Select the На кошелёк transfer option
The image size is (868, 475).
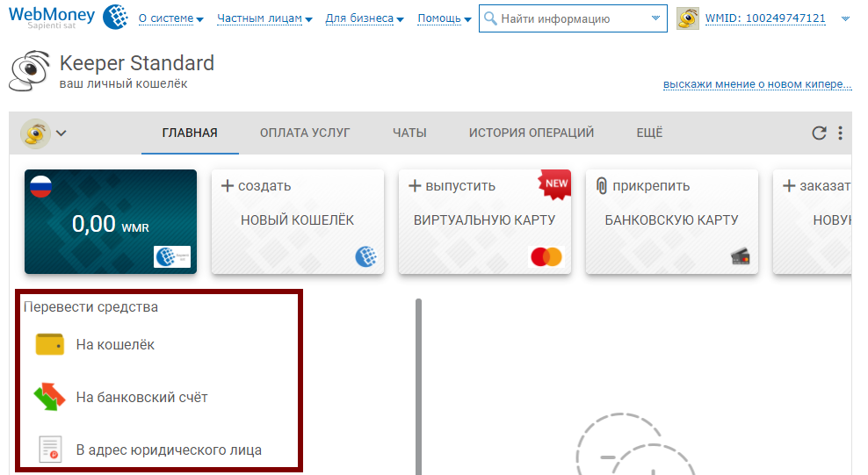click(x=115, y=344)
